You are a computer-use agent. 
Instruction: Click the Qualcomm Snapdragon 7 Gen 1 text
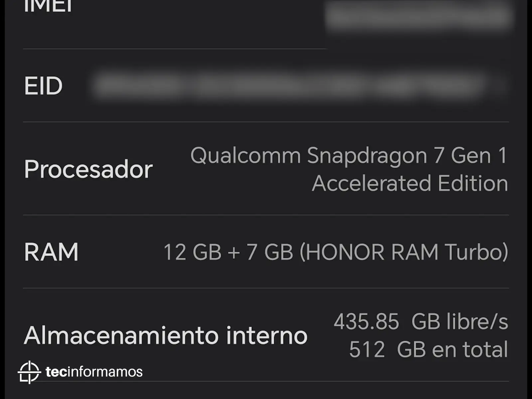tap(348, 155)
